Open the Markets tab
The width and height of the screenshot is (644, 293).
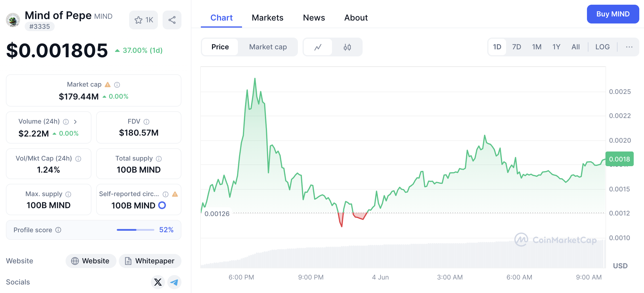click(x=268, y=18)
